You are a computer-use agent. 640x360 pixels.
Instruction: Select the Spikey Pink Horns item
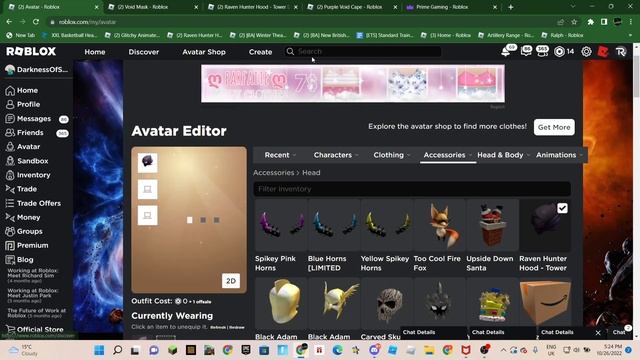[x=280, y=236]
